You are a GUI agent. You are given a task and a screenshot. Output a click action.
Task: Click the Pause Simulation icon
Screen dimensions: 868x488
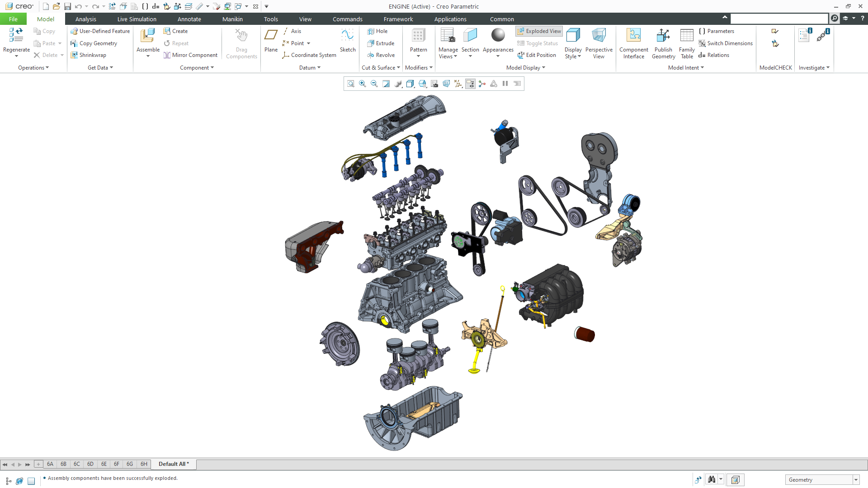(x=505, y=84)
